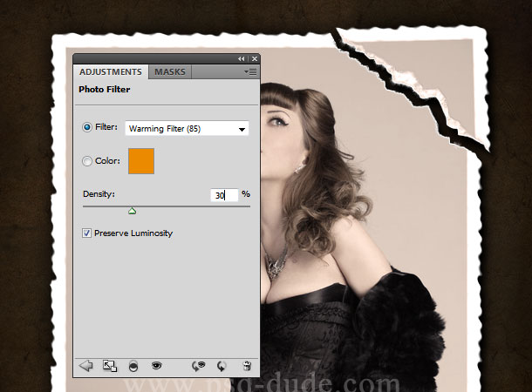Close the Adjustments panel
Viewport: 532px width, 392px height.
click(255, 59)
